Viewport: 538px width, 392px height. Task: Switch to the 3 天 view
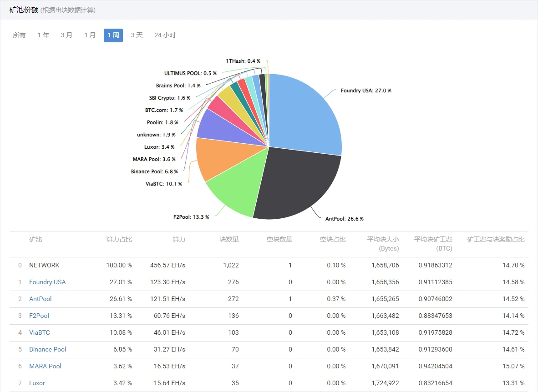tap(137, 35)
